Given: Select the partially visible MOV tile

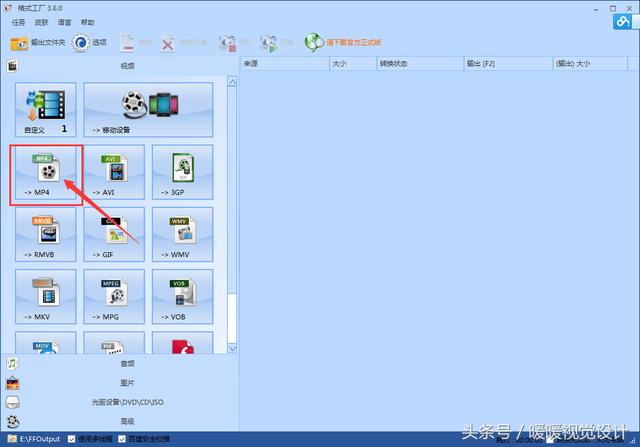Looking at the screenshot, I should coord(46,343).
